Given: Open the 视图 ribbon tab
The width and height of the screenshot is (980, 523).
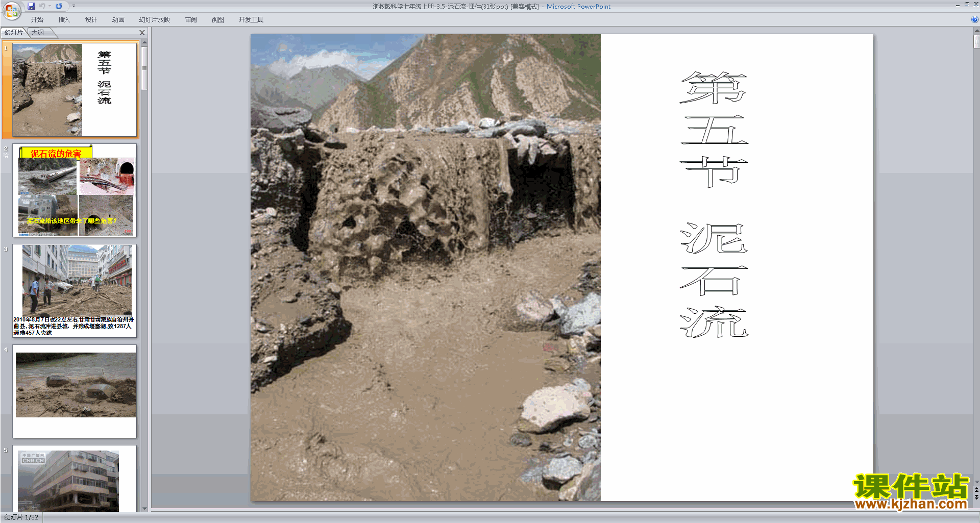Looking at the screenshot, I should [x=217, y=20].
